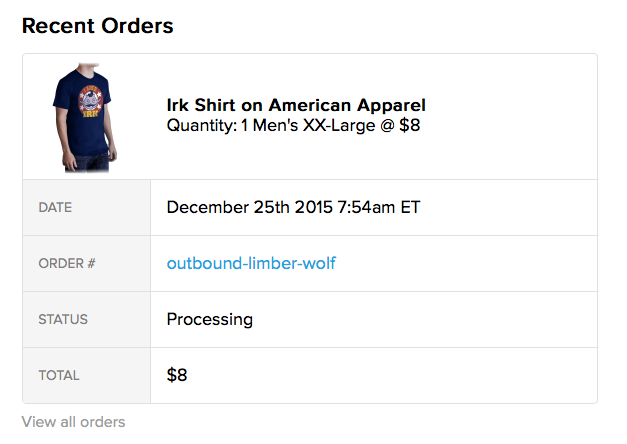Select the Irk Shirt on American Apparel title

point(296,105)
